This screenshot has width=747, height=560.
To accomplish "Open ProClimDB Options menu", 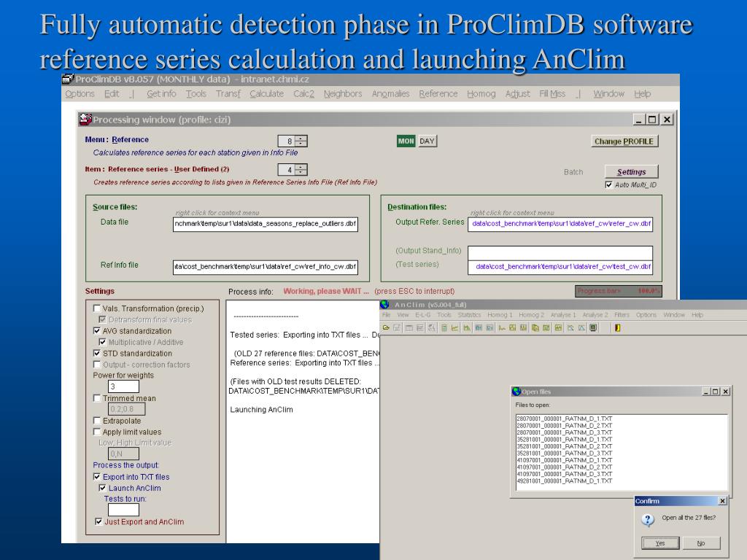I will coord(80,94).
